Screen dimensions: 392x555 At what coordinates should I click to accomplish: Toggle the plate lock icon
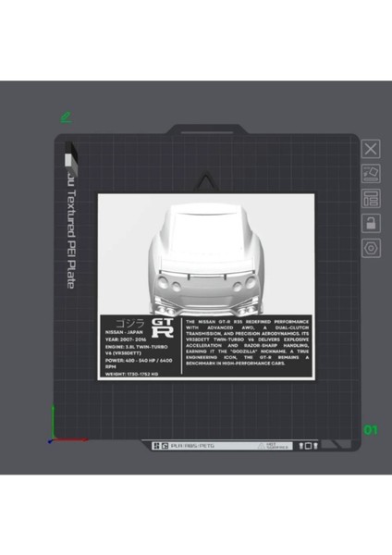click(x=371, y=223)
